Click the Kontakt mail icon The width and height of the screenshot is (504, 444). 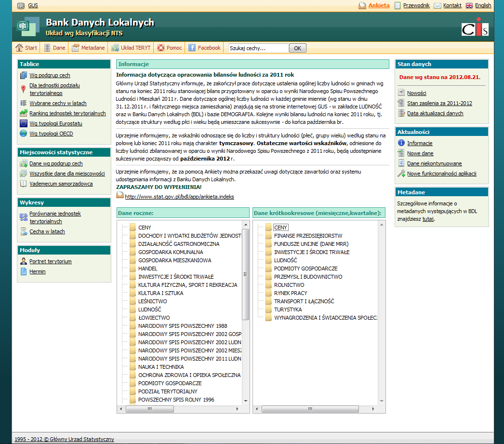click(x=437, y=5)
